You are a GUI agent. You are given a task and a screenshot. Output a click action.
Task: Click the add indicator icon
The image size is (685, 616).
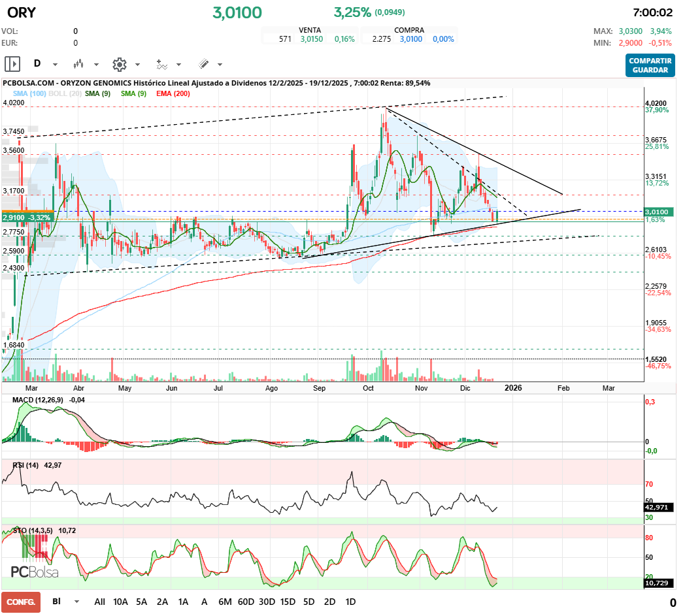pos(161,63)
